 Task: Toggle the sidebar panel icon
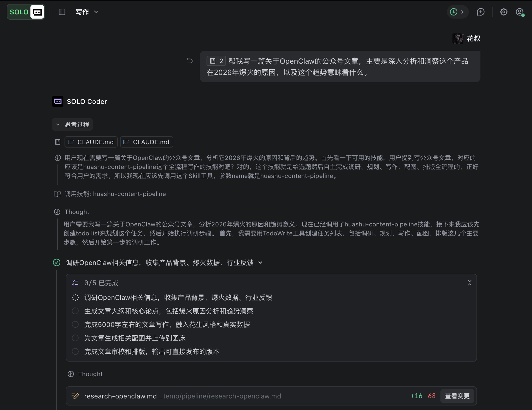click(x=62, y=12)
